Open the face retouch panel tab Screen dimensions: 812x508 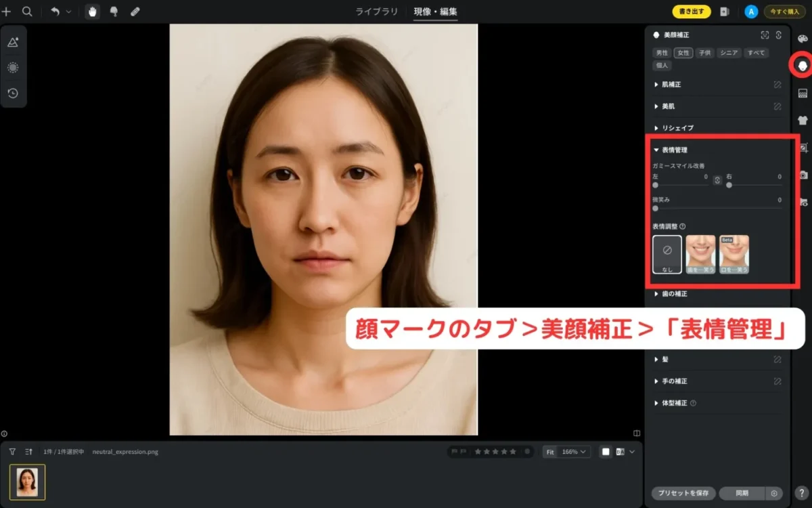[803, 65]
